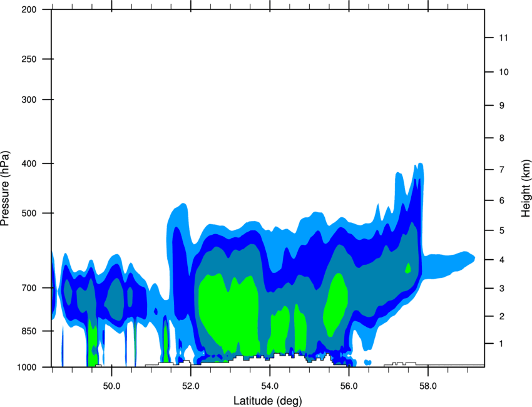
Task: Pick the height label 3 km
Action: coord(502,289)
